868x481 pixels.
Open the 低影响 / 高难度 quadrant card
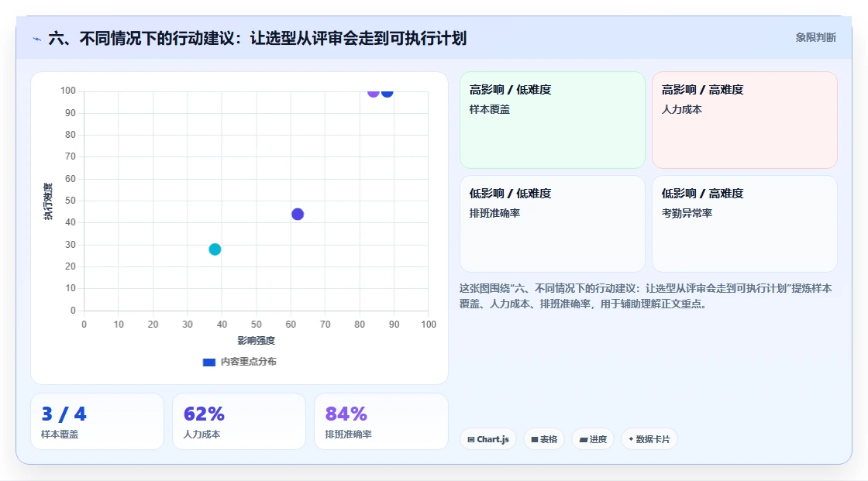pos(745,224)
